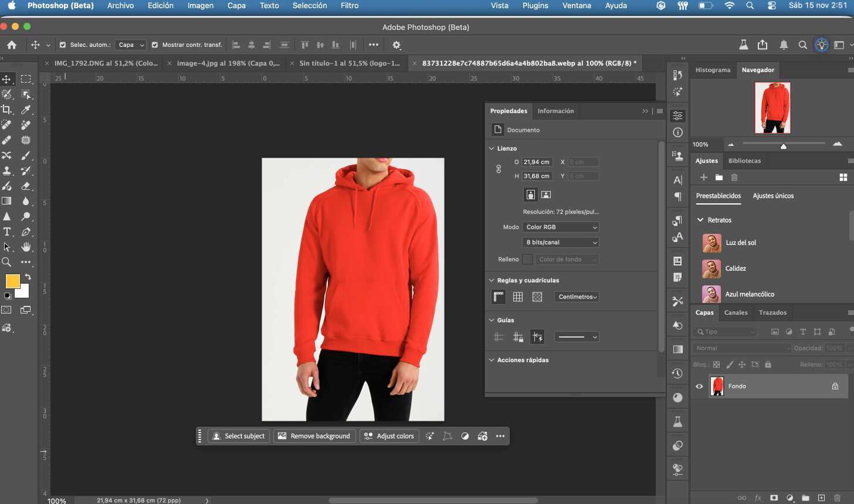
Task: Click the grid icon under Reglas y cuadrículas
Action: 518,297
